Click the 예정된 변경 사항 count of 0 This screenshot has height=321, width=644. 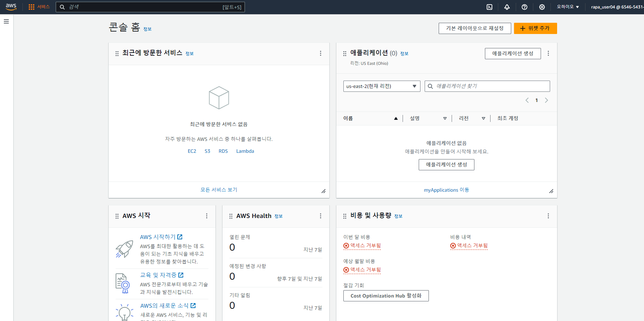coord(232,276)
